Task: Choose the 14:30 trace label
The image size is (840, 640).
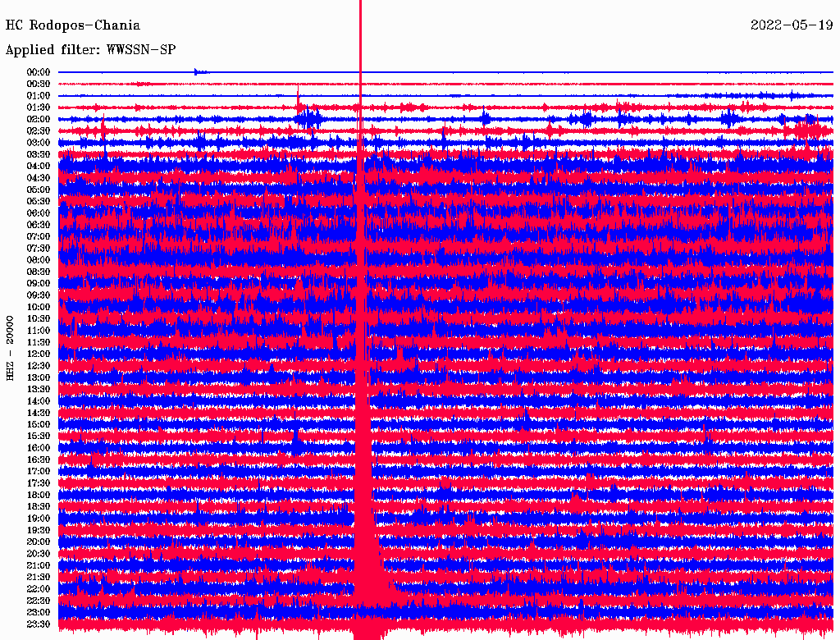Action: point(39,413)
